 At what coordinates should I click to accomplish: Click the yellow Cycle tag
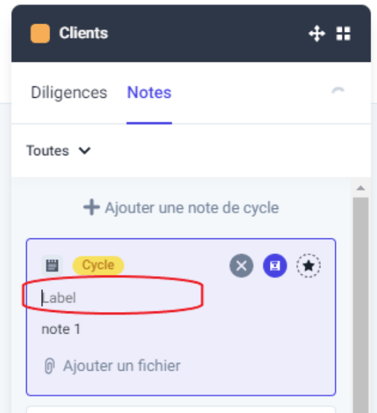tap(98, 265)
